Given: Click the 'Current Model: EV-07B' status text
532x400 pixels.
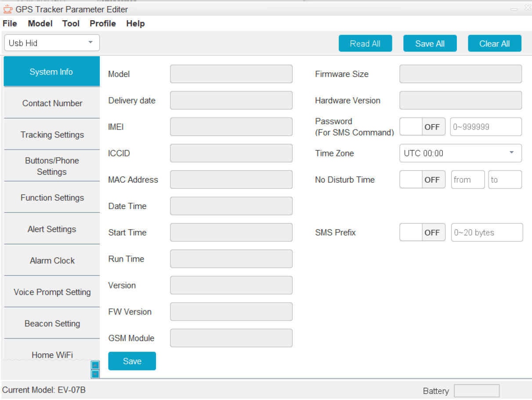Looking at the screenshot, I should [44, 389].
